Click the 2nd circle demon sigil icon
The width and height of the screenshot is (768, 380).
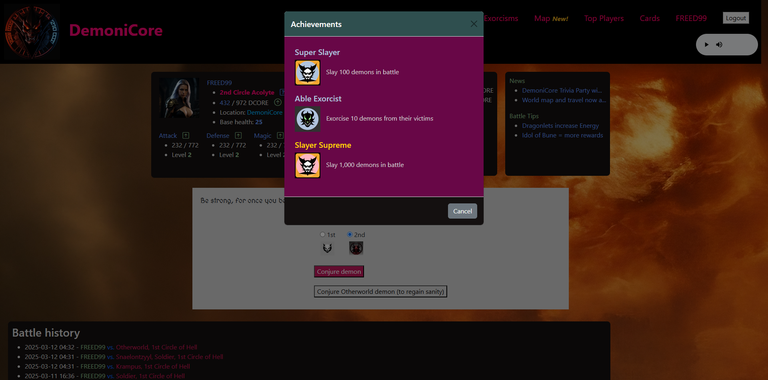coord(356,248)
